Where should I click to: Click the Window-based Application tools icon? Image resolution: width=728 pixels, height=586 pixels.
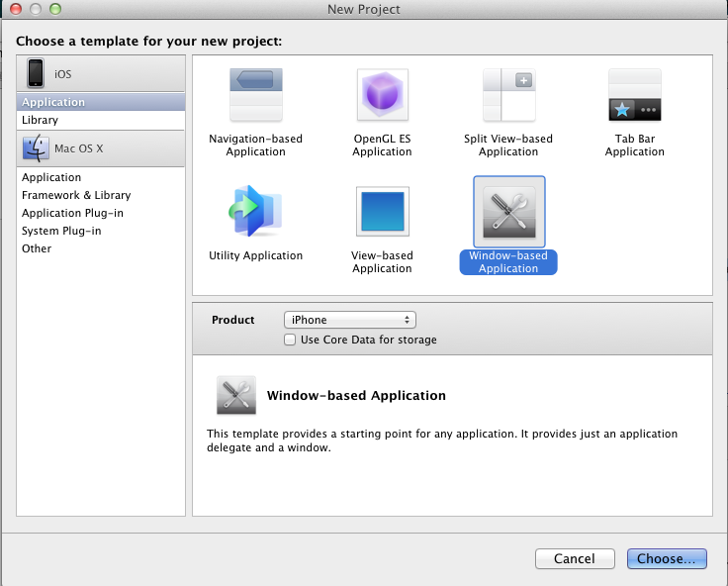(x=508, y=212)
